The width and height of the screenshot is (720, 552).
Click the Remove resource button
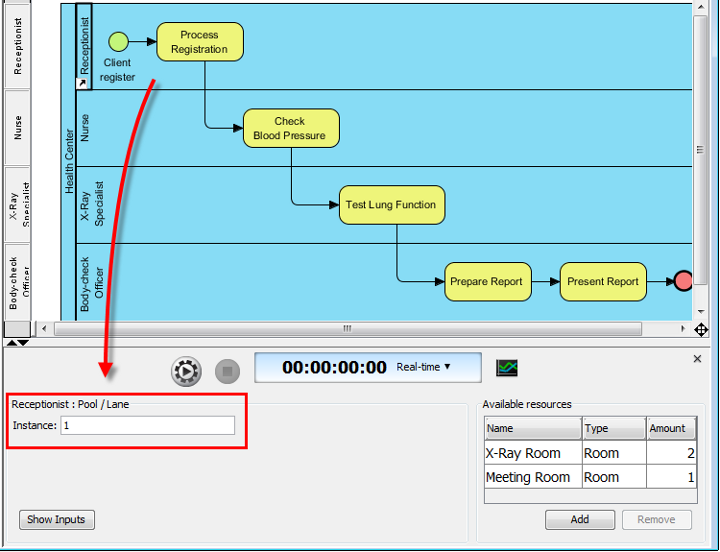point(656,519)
